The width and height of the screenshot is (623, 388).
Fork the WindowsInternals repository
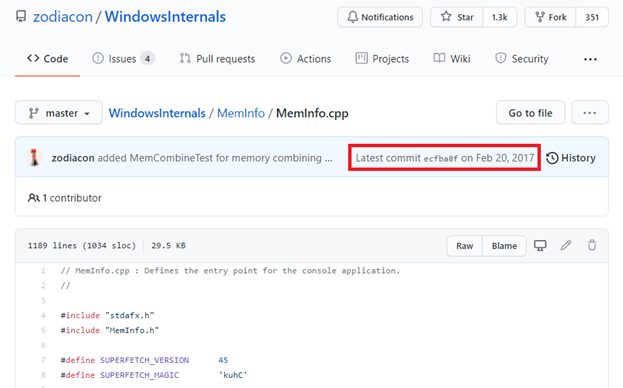tap(550, 17)
